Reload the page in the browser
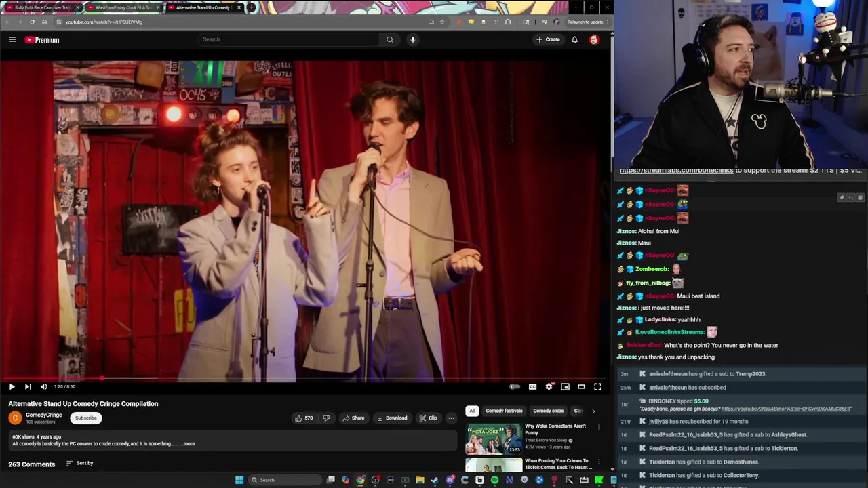 coord(32,22)
